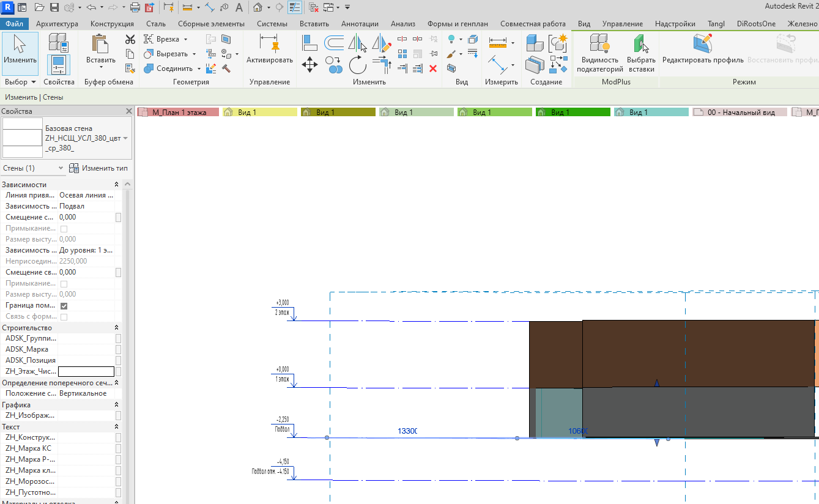
Task: Click Смещение снизу value 0,000
Action: coord(86,217)
